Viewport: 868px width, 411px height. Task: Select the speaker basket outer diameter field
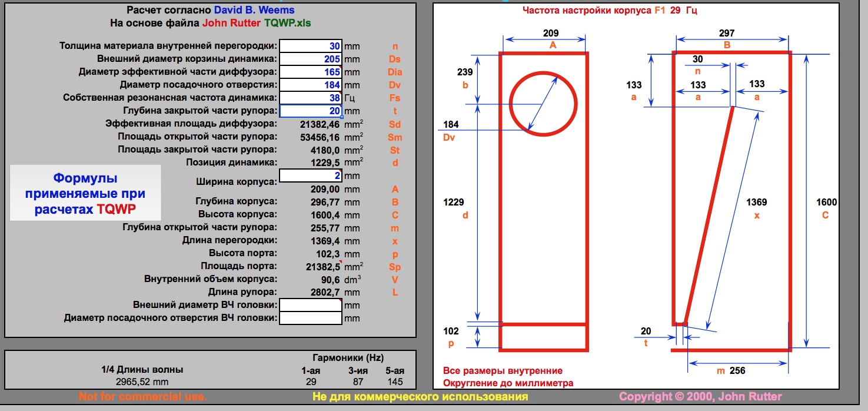(310, 59)
